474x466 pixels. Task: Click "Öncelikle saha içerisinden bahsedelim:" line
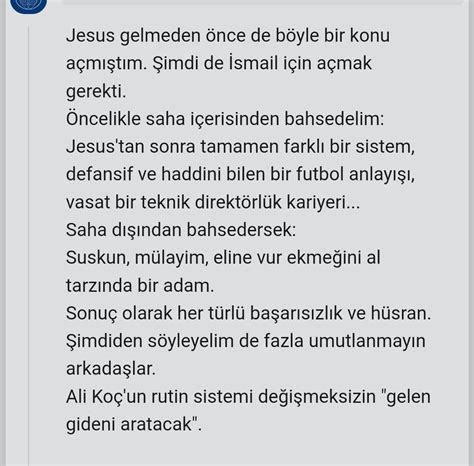tap(225, 119)
